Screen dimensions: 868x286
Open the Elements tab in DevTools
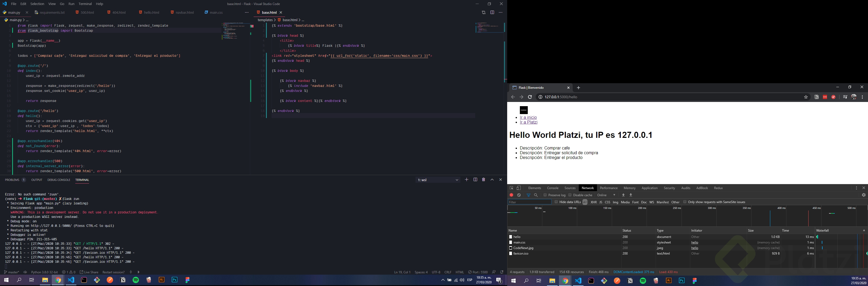pos(534,188)
